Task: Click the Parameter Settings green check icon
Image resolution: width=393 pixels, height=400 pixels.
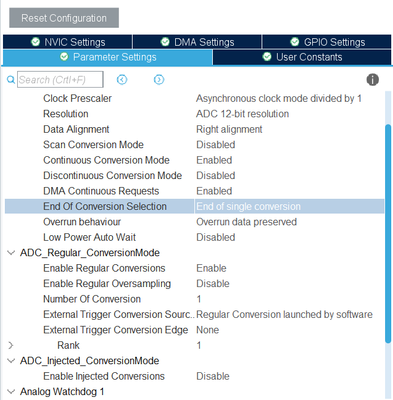Action: 64,57
